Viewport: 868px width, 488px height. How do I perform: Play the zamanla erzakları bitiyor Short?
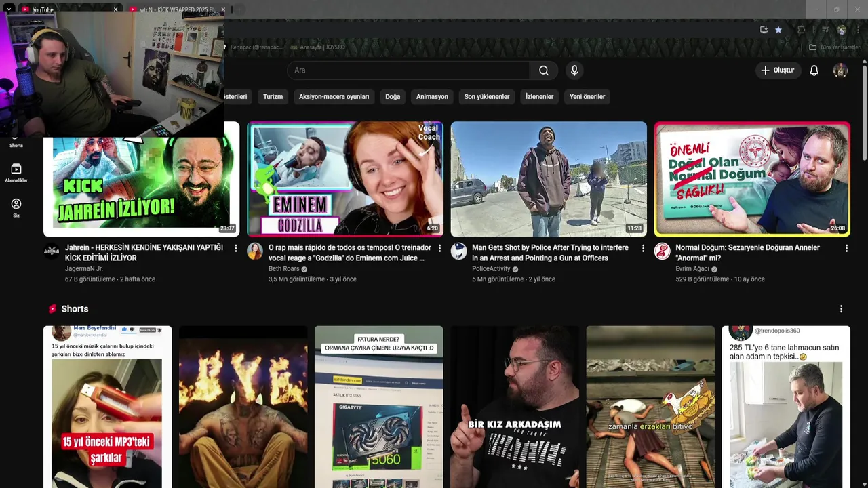click(x=650, y=407)
